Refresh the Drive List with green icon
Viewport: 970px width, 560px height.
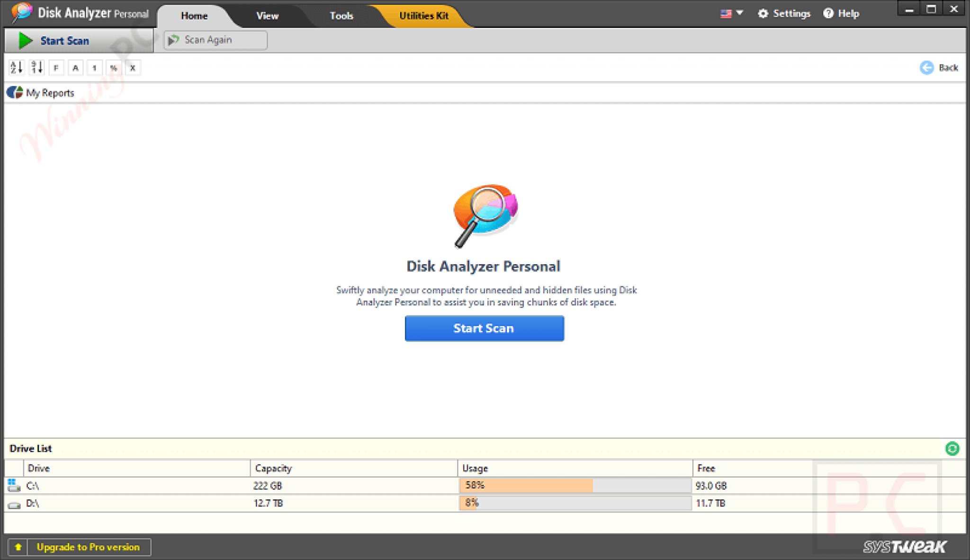click(x=952, y=448)
